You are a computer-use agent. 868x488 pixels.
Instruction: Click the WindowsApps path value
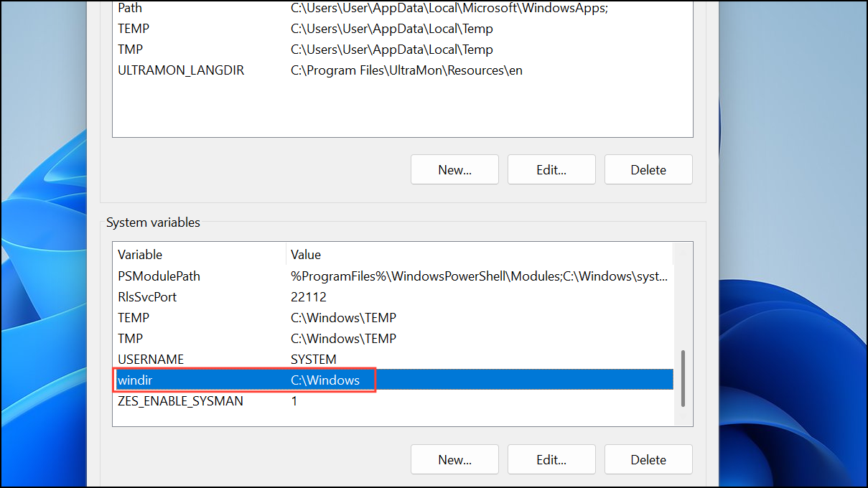[x=449, y=9]
